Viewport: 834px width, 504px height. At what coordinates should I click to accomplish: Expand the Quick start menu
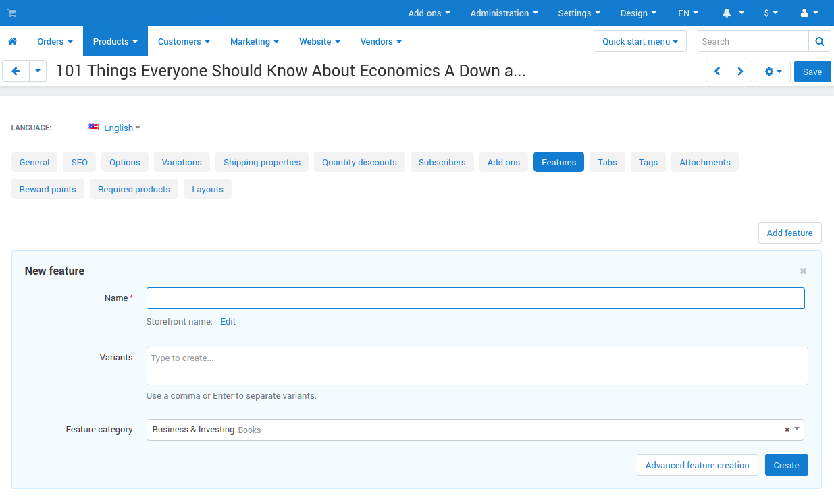click(640, 41)
